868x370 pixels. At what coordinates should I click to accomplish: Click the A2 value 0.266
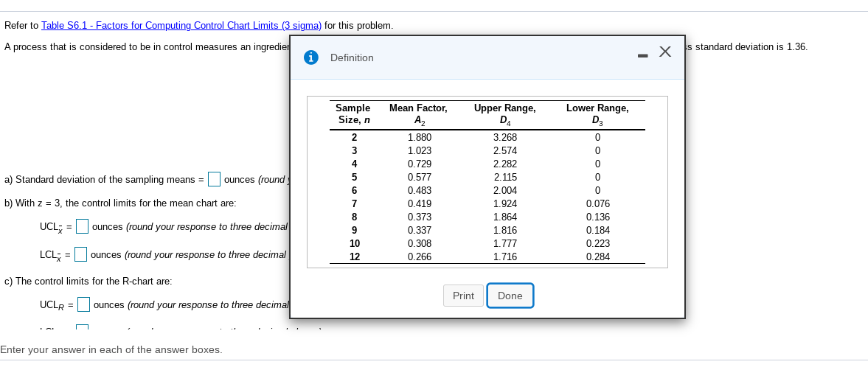coord(420,257)
